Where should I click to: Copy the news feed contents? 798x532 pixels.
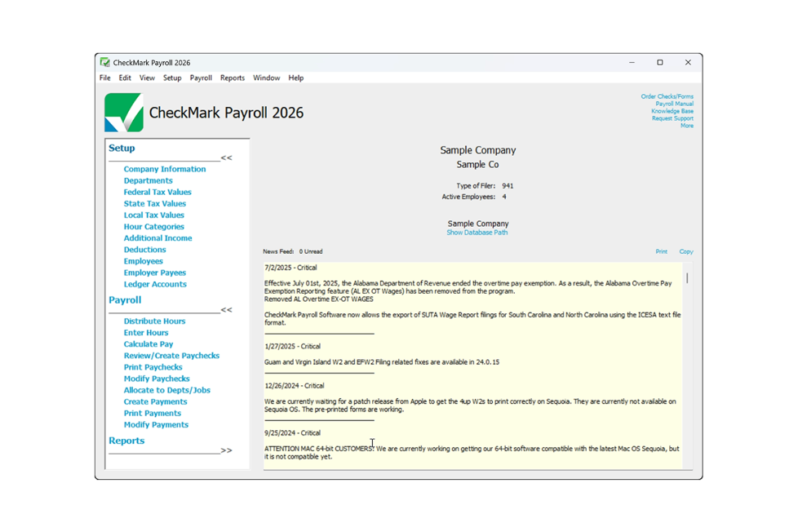pos(685,251)
